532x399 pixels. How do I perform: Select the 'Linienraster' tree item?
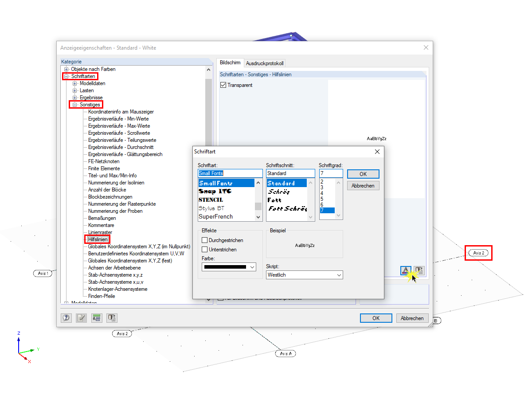point(100,232)
